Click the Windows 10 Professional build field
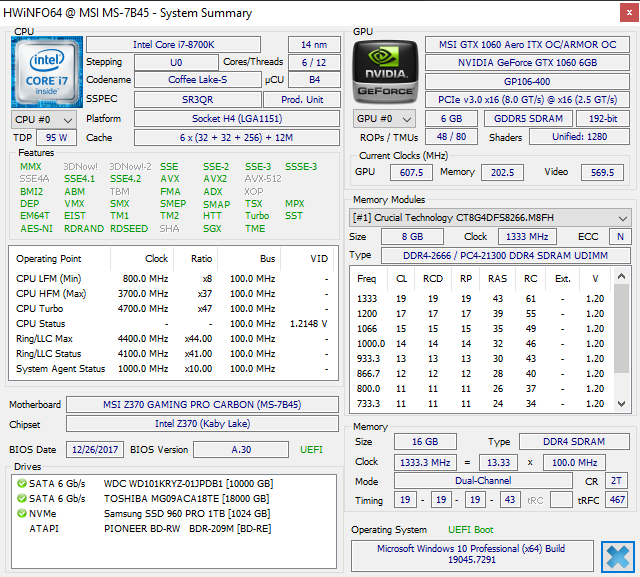640x577 pixels. 472,554
